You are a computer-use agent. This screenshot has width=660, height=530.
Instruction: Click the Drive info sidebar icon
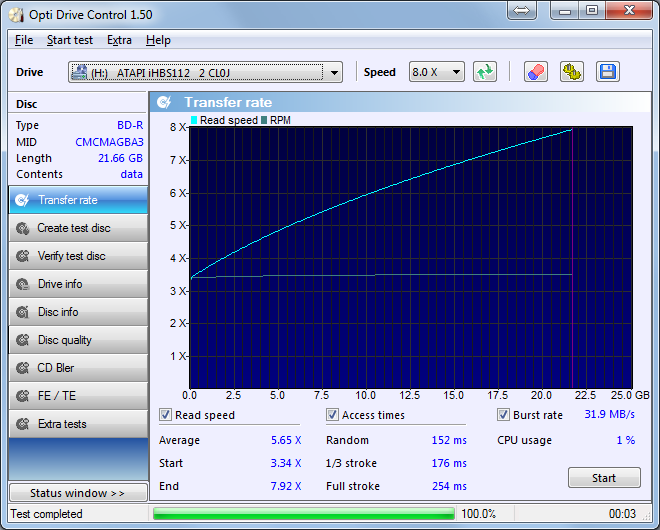[22, 284]
